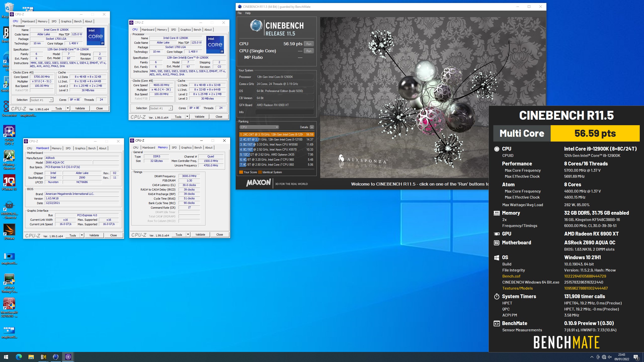Click Textures/Models entry in BenchMate panel
The height and width of the screenshot is (362, 644).
coord(517,288)
